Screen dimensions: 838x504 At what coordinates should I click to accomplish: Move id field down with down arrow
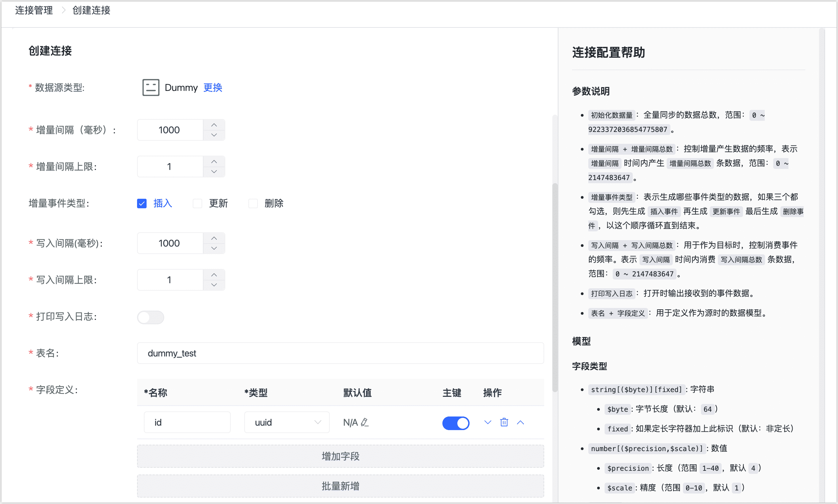coord(488,422)
